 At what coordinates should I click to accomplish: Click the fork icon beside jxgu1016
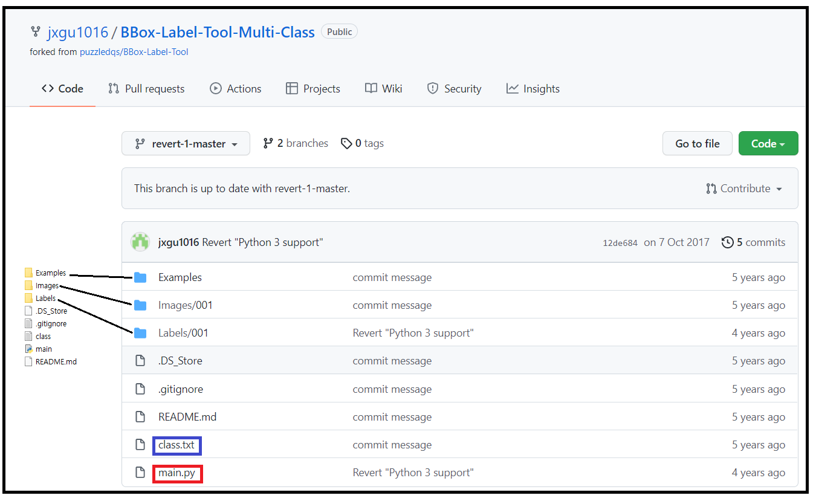[35, 32]
